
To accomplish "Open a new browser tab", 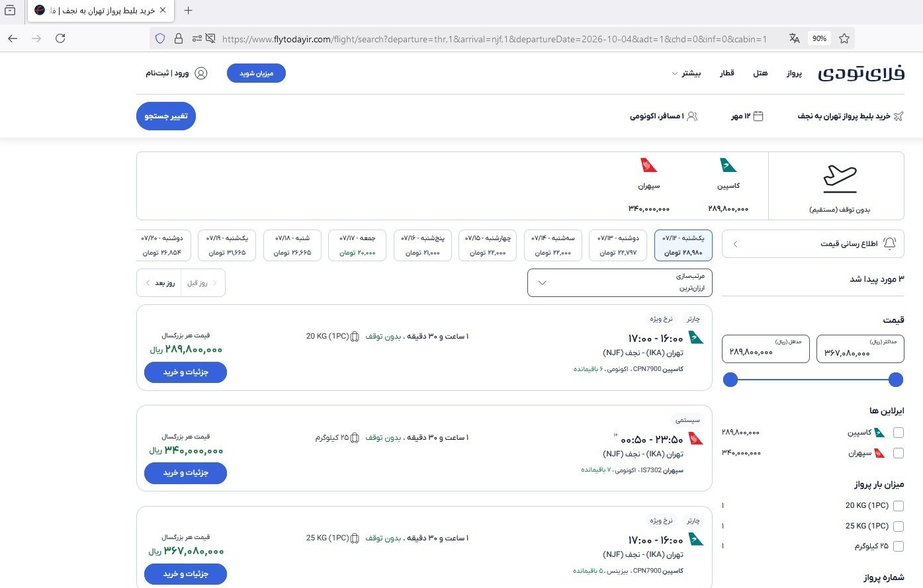I will 189,10.
